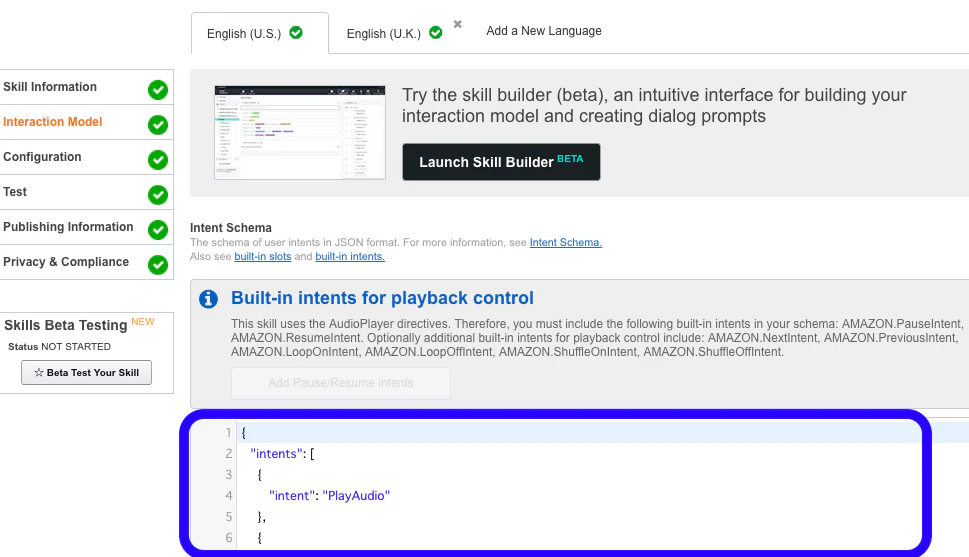
Task: Click the Skills Beta Testing heading
Action: (x=66, y=325)
